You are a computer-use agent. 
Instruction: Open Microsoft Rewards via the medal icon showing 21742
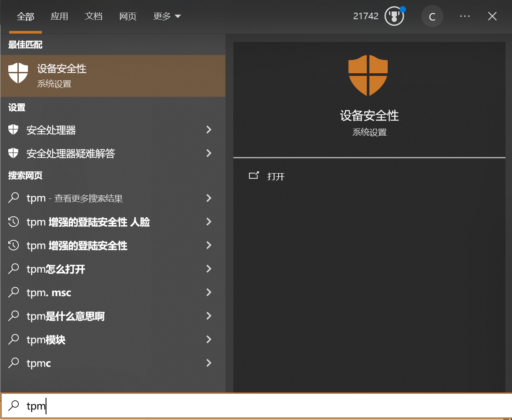click(394, 16)
